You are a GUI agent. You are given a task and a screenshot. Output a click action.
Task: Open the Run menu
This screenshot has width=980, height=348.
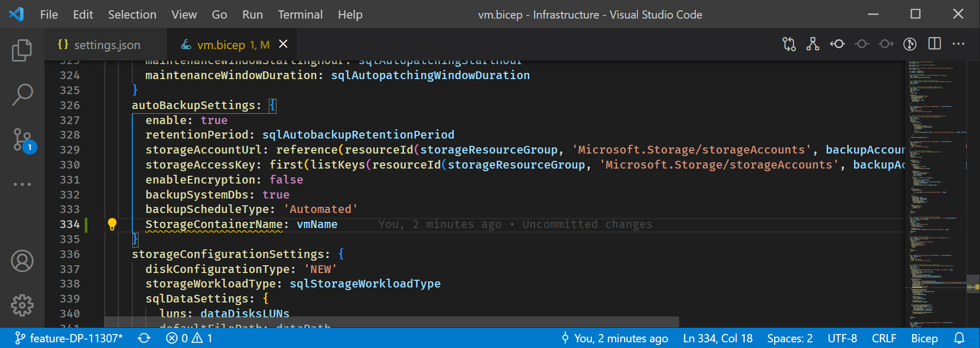point(253,14)
